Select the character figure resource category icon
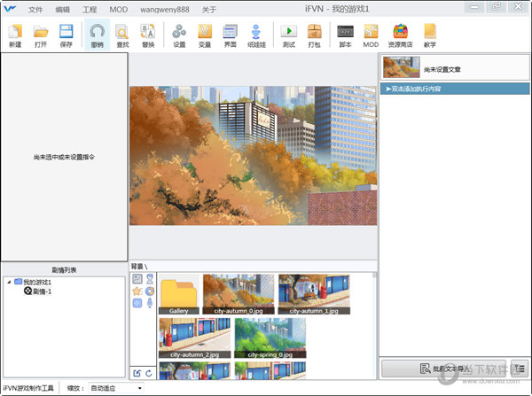Image resolution: width=532 pixels, height=396 pixels. pyautogui.click(x=150, y=279)
